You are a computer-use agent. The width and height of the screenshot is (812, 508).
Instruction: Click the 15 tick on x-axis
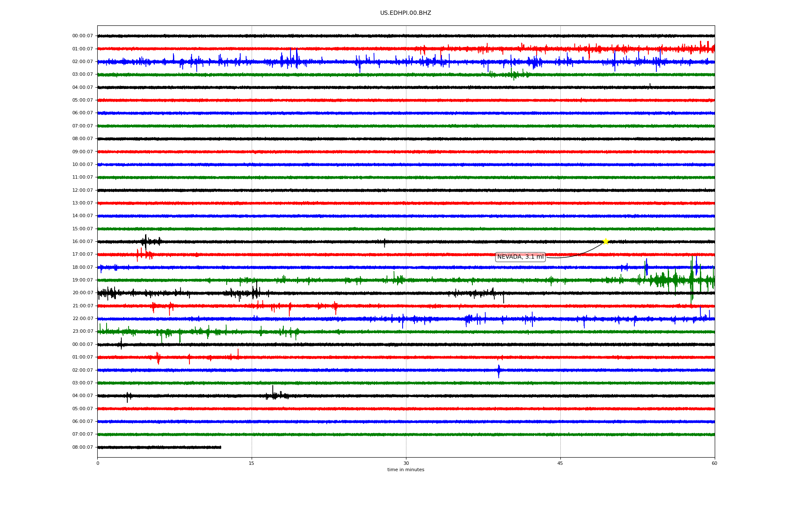252,464
